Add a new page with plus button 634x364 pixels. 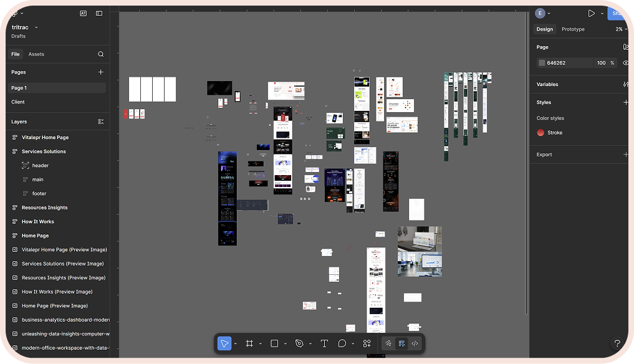click(100, 72)
